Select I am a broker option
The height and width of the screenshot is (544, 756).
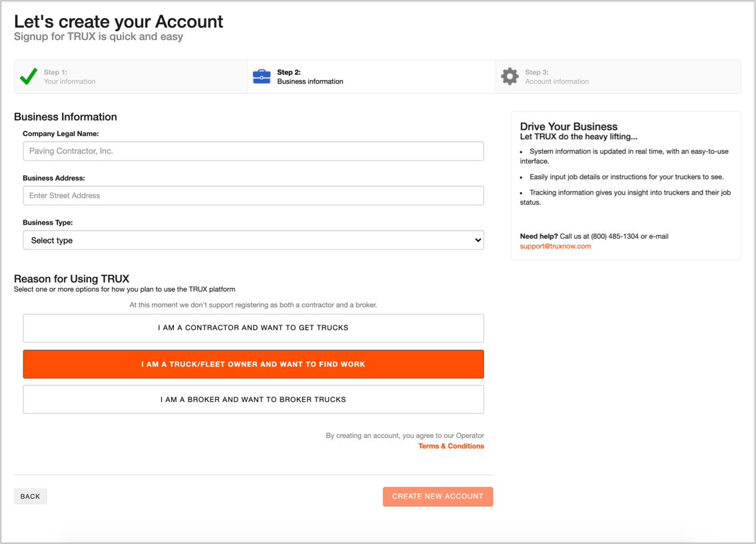point(253,399)
